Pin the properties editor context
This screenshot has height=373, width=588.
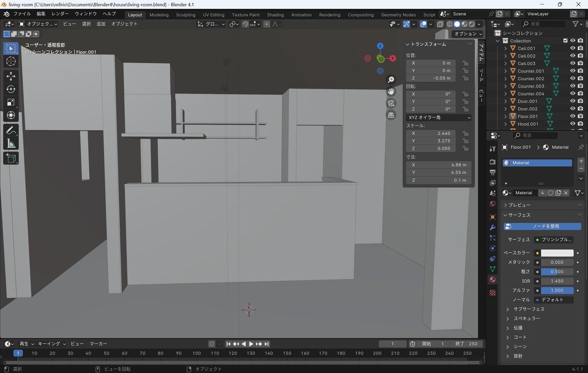pyautogui.click(x=581, y=147)
